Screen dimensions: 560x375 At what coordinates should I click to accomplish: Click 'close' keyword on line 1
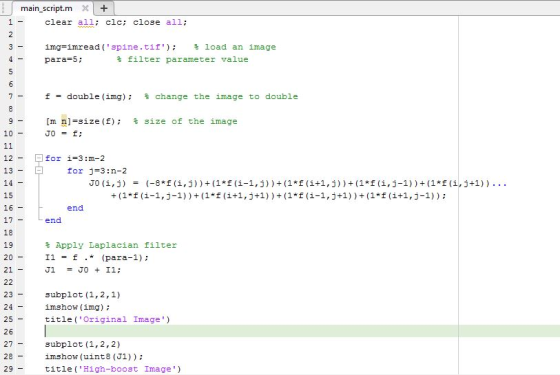click(x=146, y=22)
